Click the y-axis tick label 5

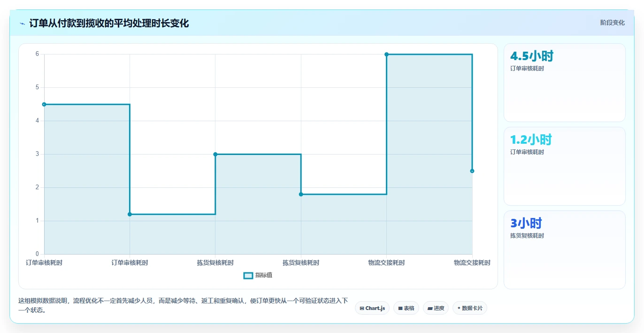click(x=37, y=87)
